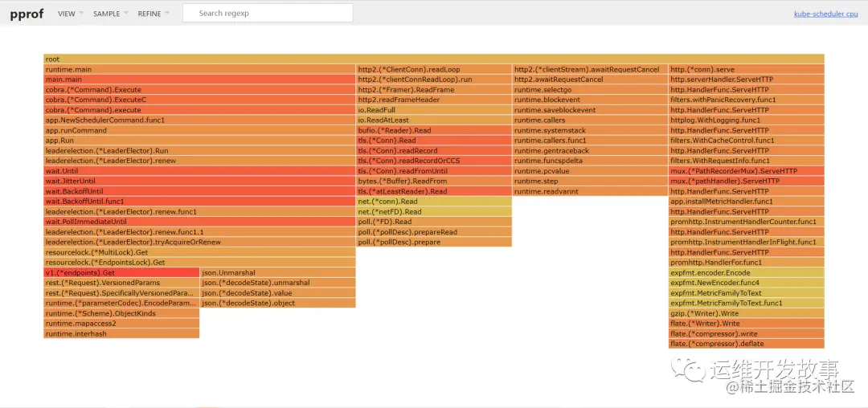The width and height of the screenshot is (868, 408).
Task: Click bufio.(*Reader).Read frame
Action: pyautogui.click(x=434, y=130)
